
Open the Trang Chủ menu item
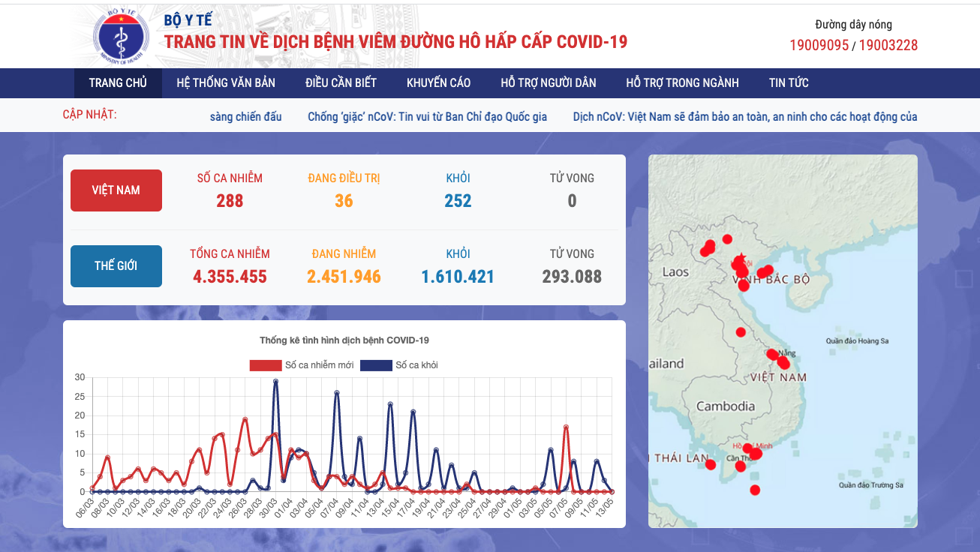coord(118,82)
